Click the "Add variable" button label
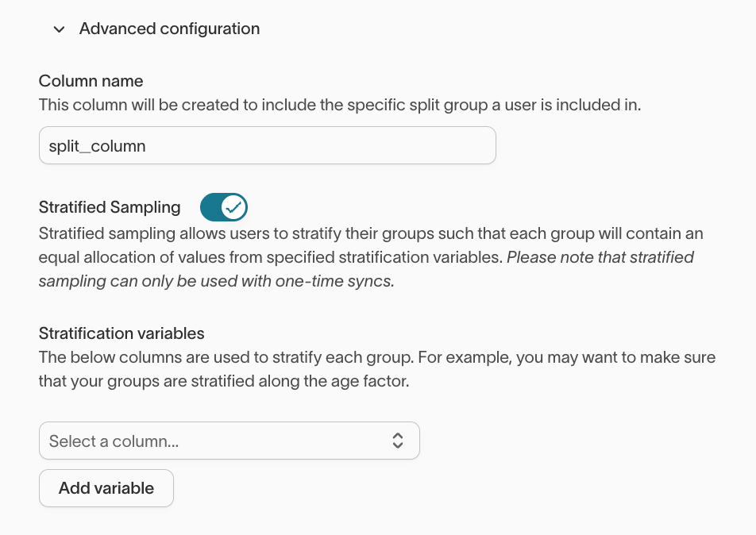 tap(106, 487)
